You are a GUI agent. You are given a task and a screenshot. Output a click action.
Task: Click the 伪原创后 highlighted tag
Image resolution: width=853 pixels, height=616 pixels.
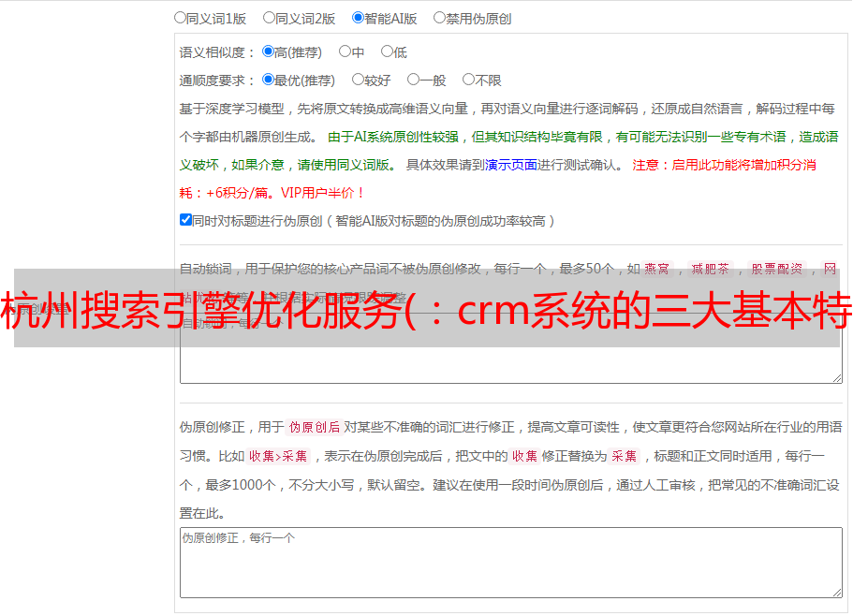[315, 427]
